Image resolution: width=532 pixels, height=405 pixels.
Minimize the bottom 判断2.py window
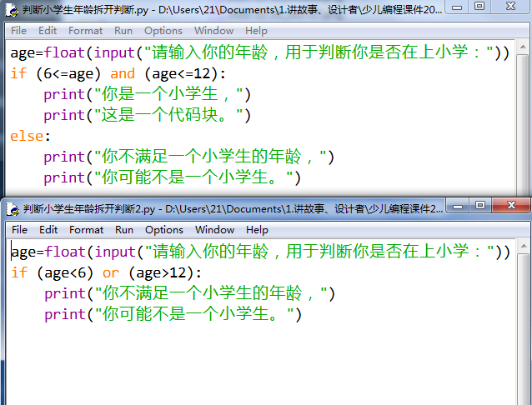(458, 206)
